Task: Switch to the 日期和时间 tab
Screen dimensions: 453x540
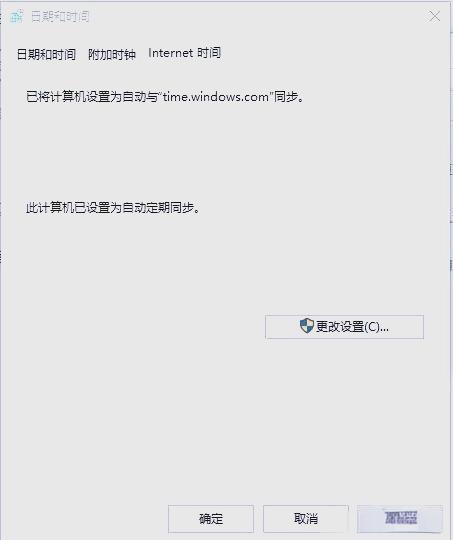Action: 46,54
